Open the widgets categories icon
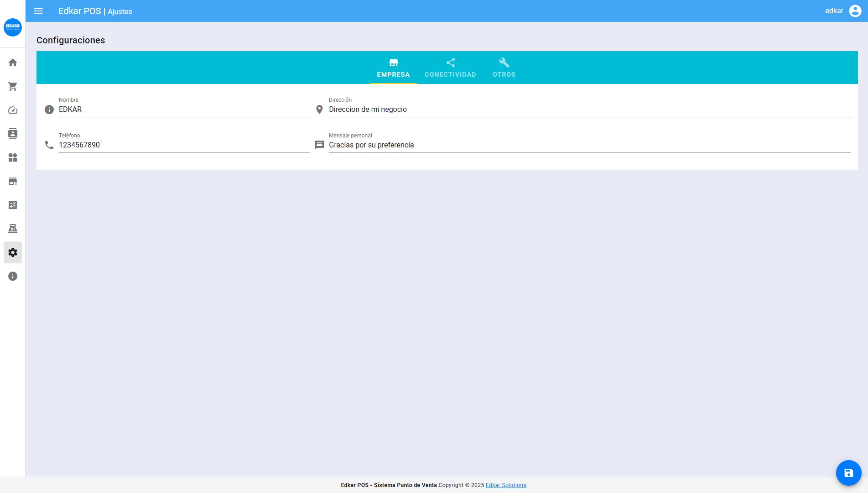 click(x=13, y=157)
